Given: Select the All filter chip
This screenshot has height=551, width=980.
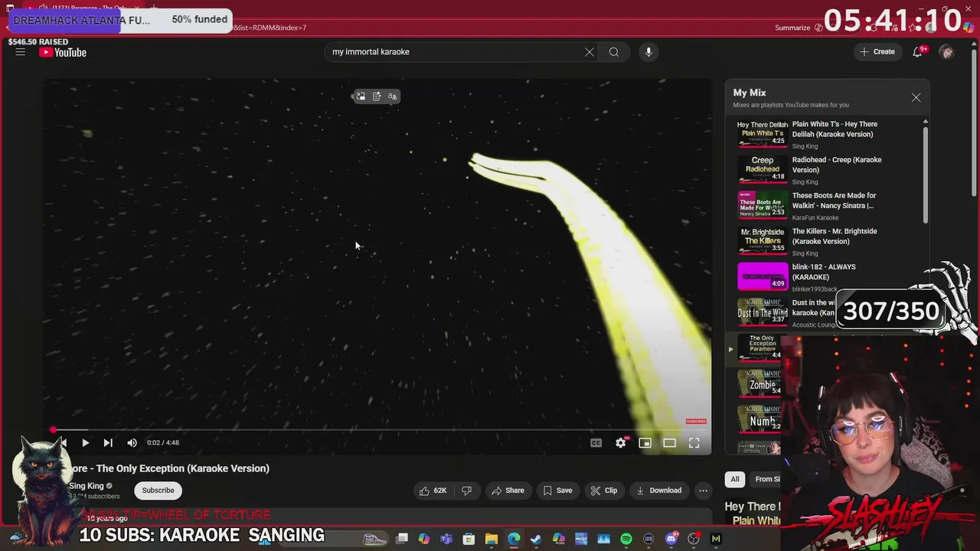Looking at the screenshot, I should click(x=735, y=479).
